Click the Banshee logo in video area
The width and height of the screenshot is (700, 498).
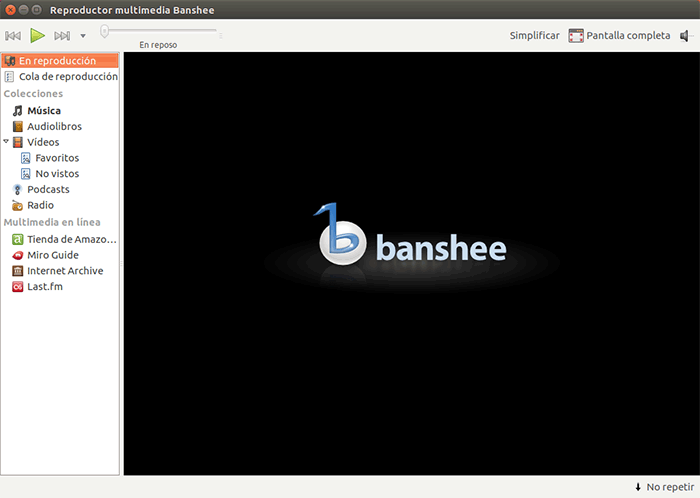click(410, 236)
